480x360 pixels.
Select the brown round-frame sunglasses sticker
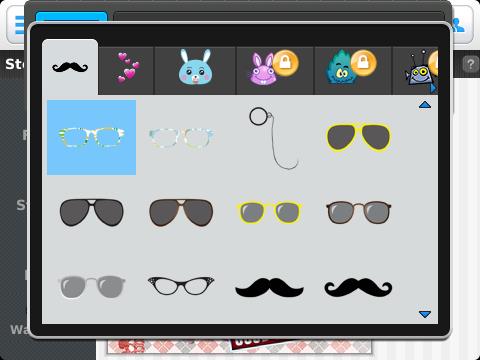tap(358, 212)
